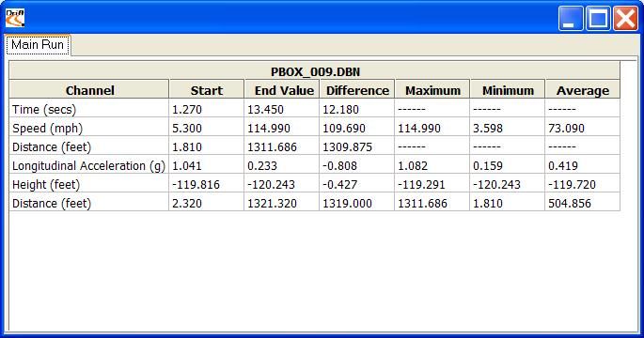Select the PBOX_009.DBN file header
Image resolution: width=644 pixels, height=338 pixels.
(x=315, y=71)
